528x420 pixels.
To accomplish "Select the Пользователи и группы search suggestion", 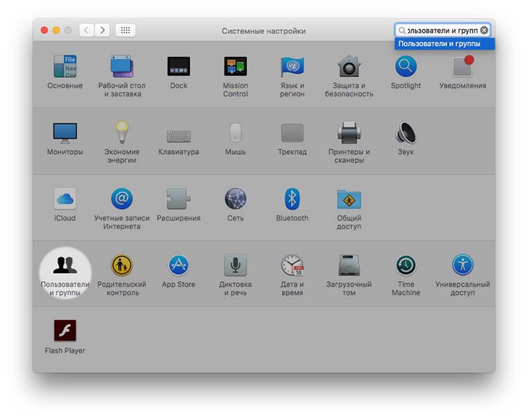I will 445,44.
